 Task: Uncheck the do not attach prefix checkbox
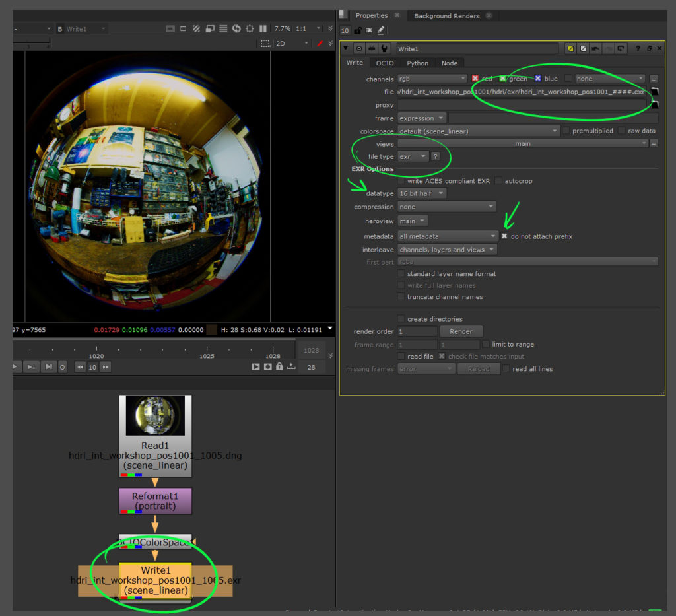(505, 236)
